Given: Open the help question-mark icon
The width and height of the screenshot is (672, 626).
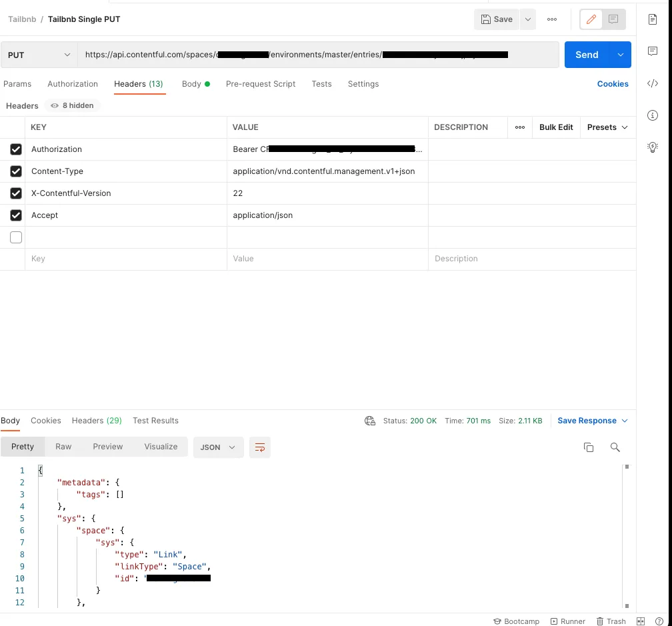Looking at the screenshot, I should [659, 621].
